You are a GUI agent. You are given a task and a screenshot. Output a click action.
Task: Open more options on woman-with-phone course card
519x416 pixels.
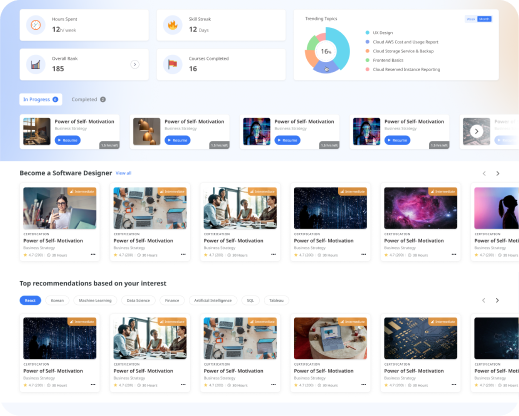coord(93,254)
